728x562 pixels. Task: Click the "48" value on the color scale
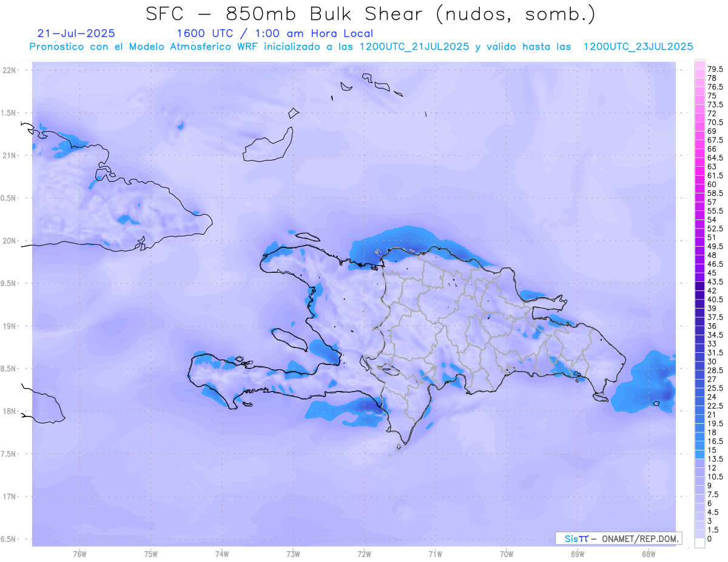click(712, 255)
